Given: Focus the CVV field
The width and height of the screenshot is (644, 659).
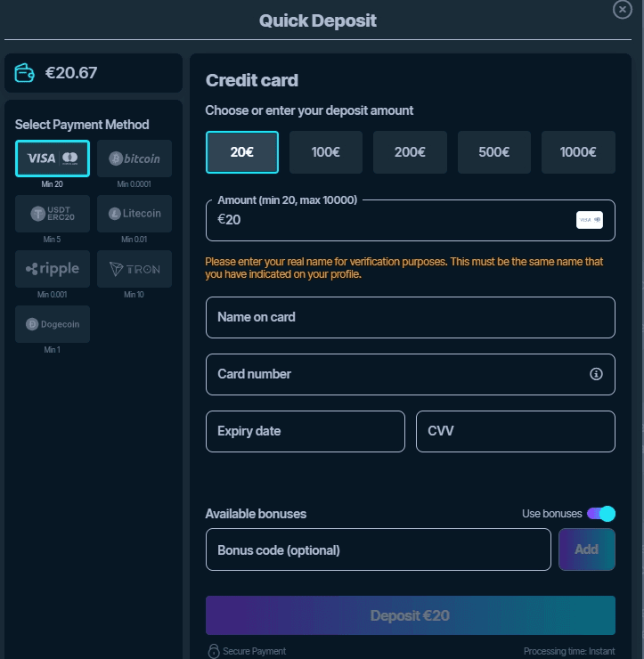Looking at the screenshot, I should 516,431.
